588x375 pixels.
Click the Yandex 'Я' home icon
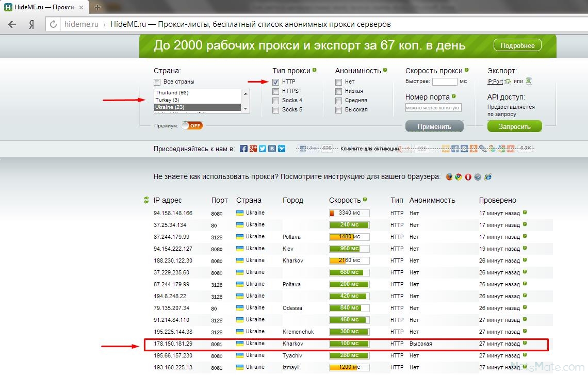point(31,24)
